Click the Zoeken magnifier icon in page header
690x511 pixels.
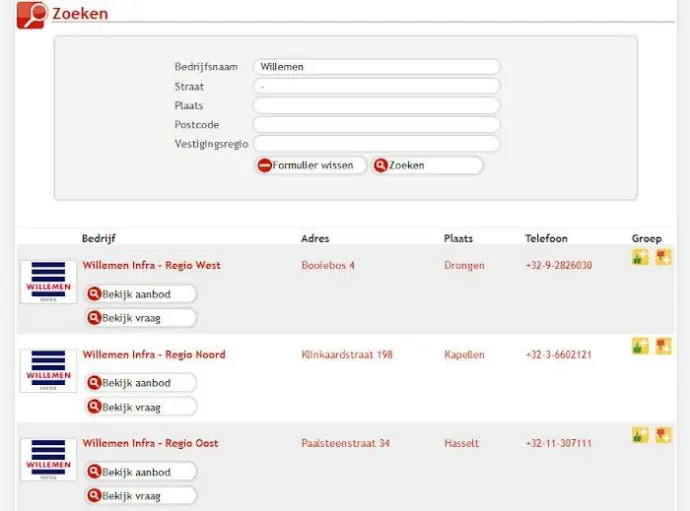(31, 14)
